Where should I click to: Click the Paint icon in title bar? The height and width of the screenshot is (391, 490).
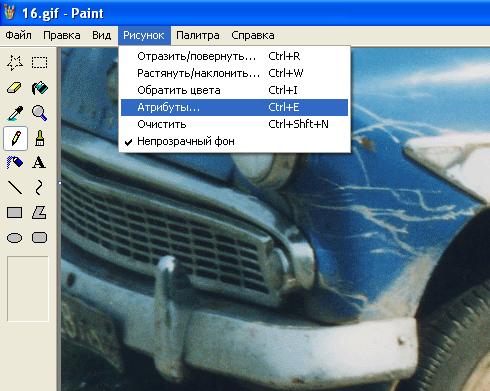[9, 13]
